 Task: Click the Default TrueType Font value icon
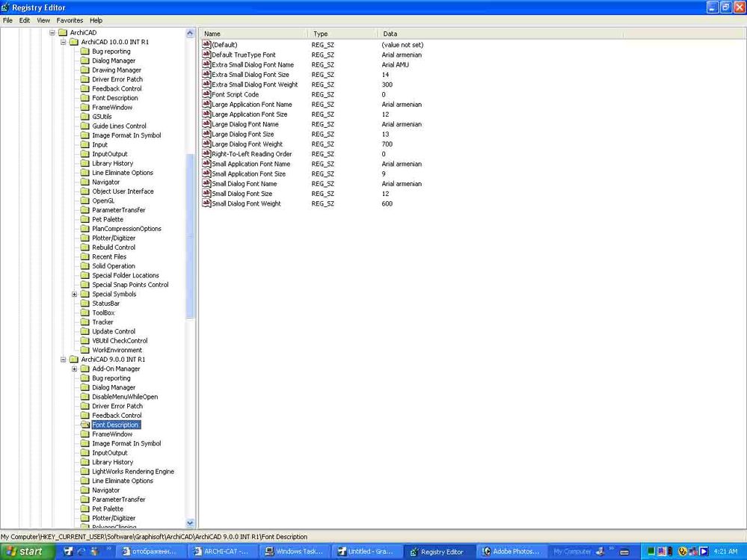206,55
